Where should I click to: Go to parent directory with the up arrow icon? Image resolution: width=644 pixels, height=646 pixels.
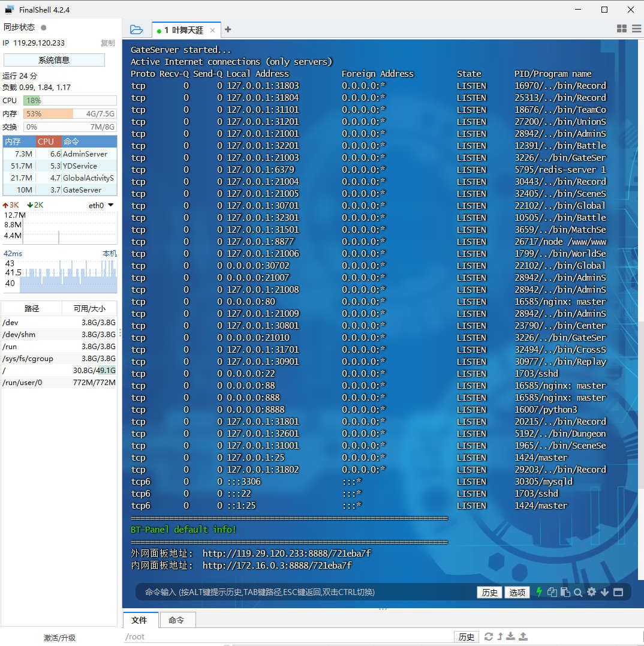(x=500, y=636)
